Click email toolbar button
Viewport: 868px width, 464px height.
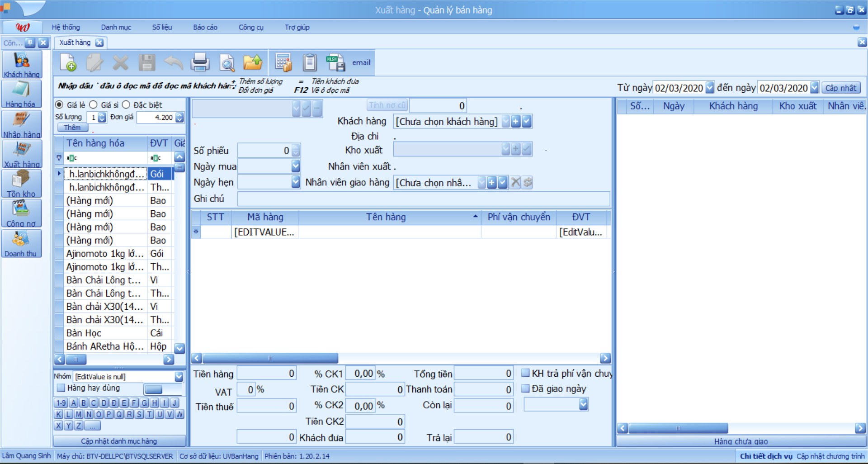click(361, 62)
